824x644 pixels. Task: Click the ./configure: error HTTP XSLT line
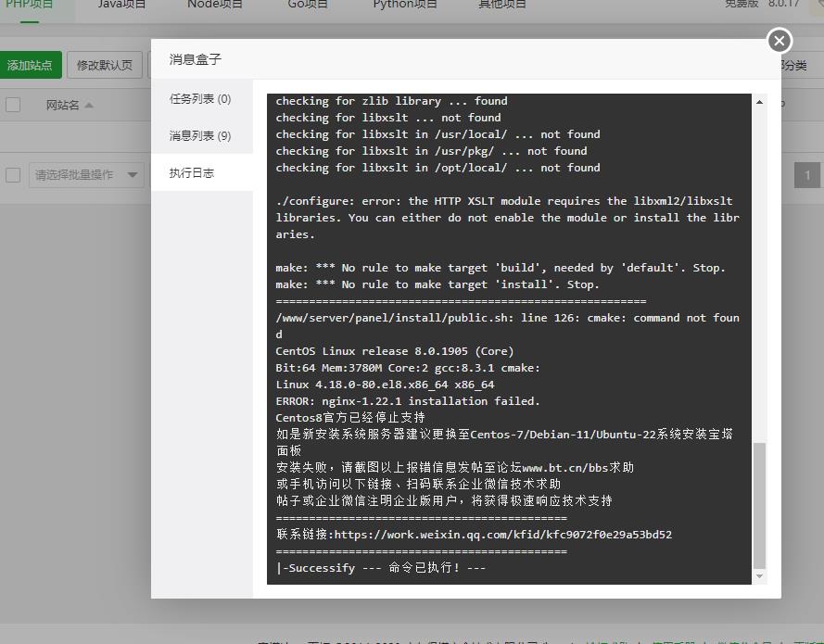[x=508, y=218]
